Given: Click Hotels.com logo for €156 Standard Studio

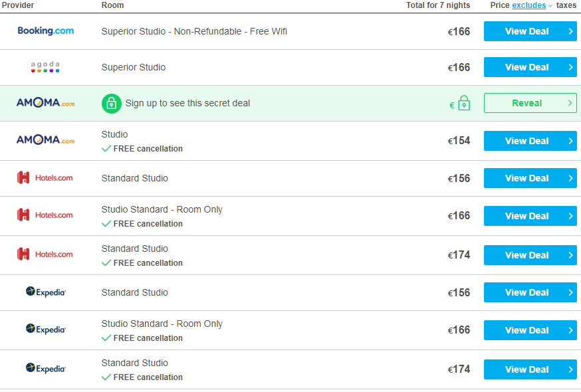Looking at the screenshot, I should [x=45, y=178].
